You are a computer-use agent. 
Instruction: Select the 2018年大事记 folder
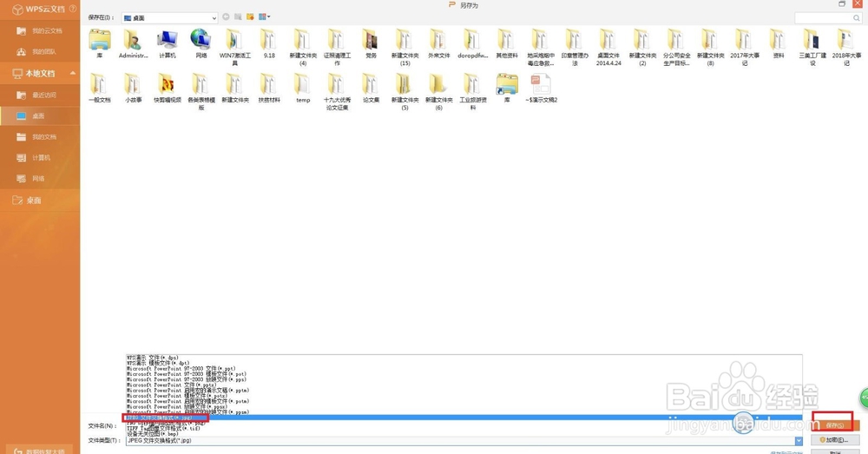point(845,48)
